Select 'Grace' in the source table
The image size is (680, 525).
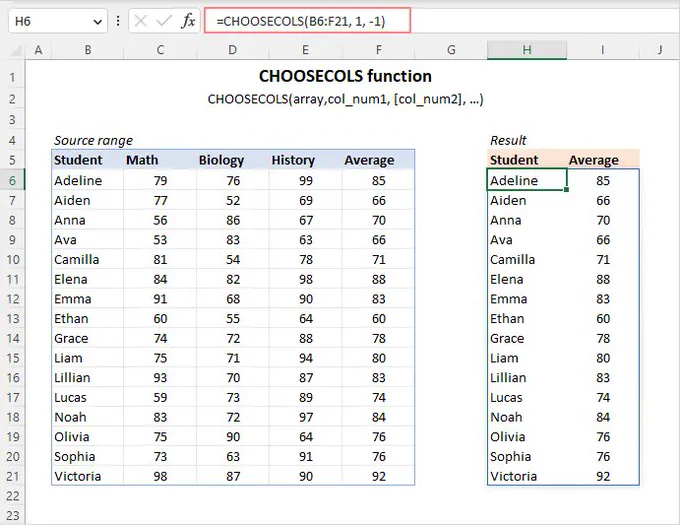(88, 339)
